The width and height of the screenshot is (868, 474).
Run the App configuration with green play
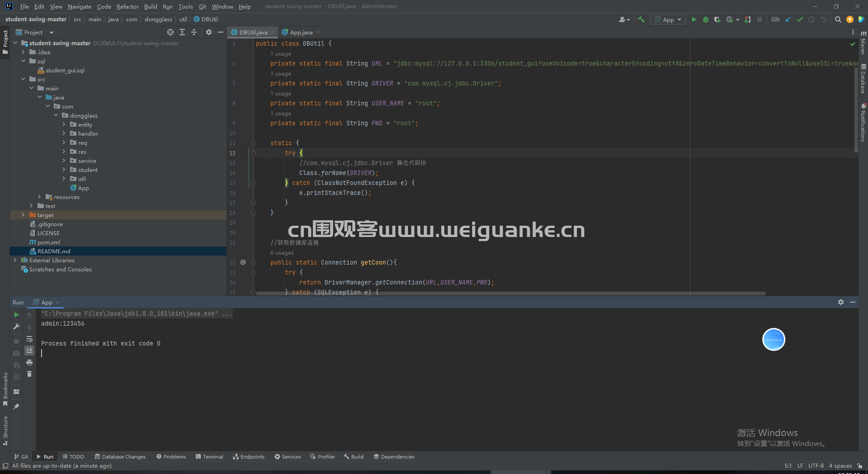[694, 19]
